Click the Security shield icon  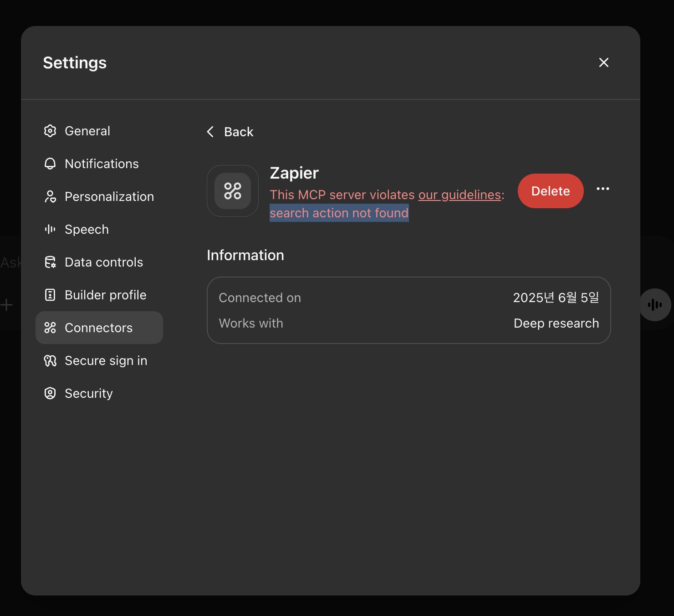click(50, 394)
